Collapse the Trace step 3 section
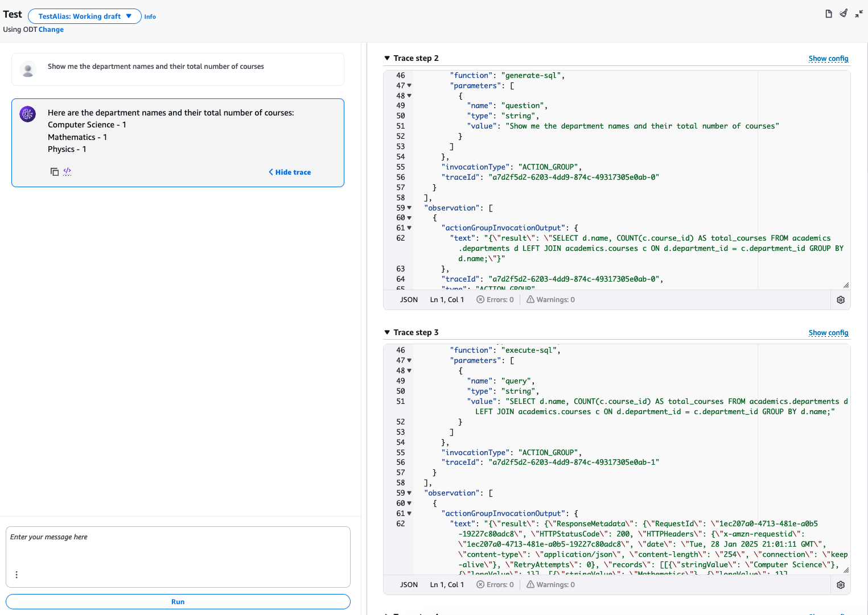The image size is (868, 615). click(x=387, y=332)
